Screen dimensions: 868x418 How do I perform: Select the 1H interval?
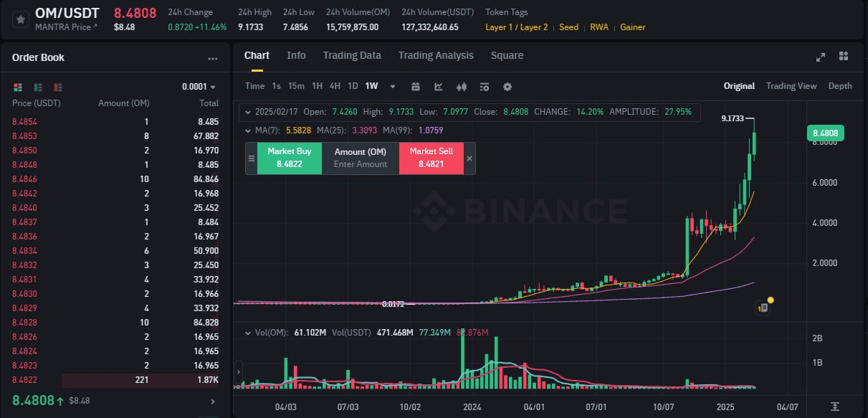pyautogui.click(x=317, y=86)
